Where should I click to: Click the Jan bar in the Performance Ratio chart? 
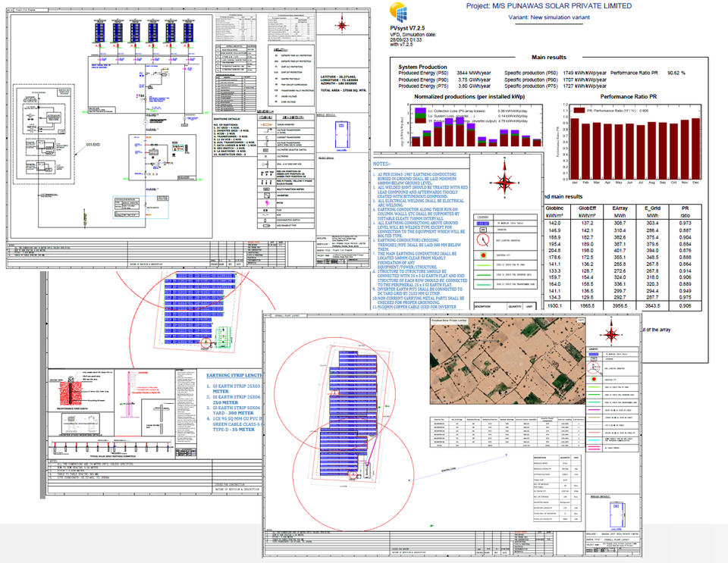(574, 149)
